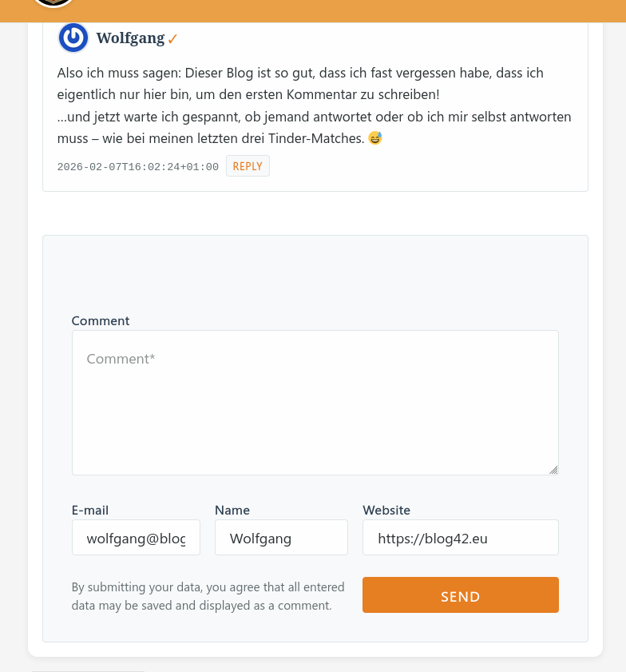The height and width of the screenshot is (672, 626).
Task: Click the Comment label above the text area
Action: pos(101,321)
